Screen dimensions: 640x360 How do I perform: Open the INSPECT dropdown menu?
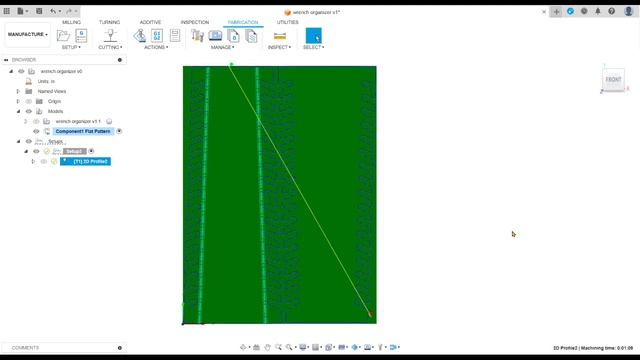click(x=279, y=47)
